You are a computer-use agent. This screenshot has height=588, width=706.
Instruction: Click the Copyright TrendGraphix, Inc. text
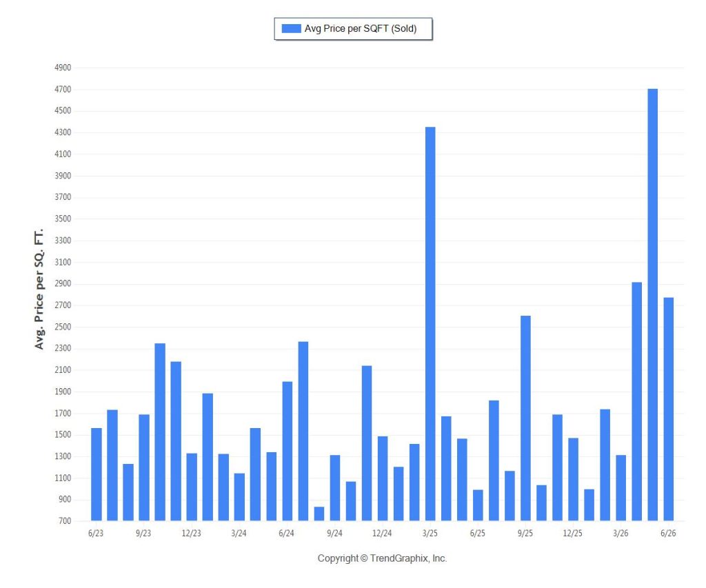pyautogui.click(x=382, y=559)
